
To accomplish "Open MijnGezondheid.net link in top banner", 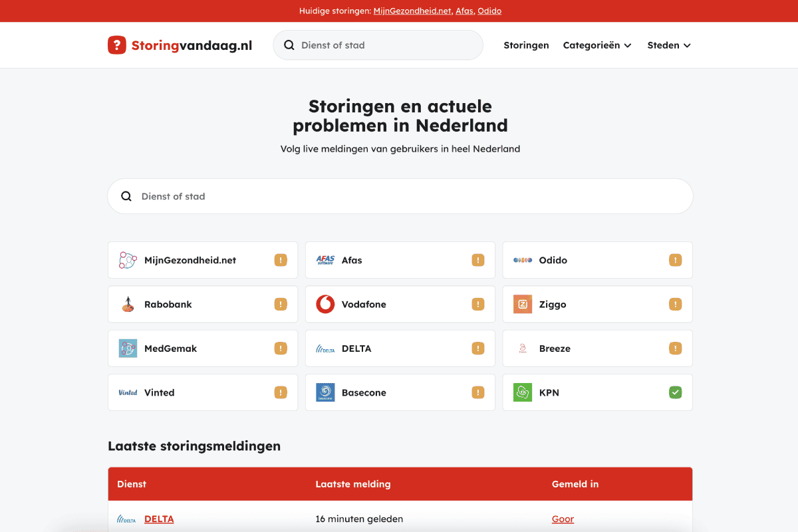I will coord(412,11).
